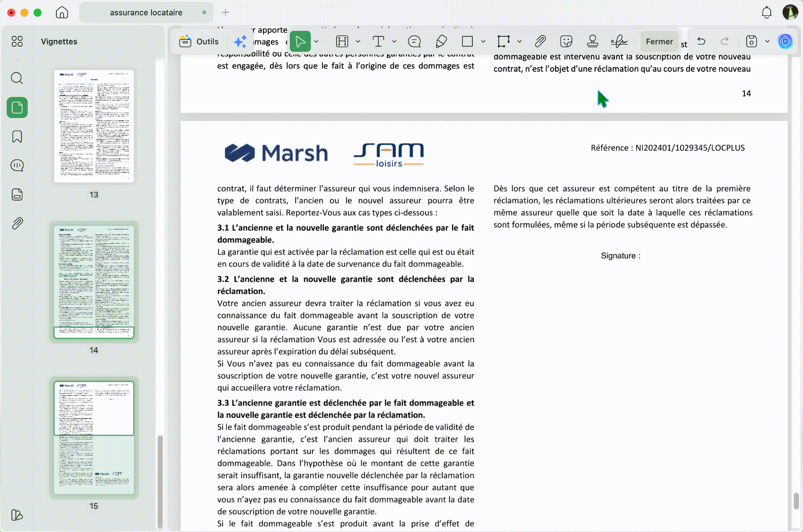The width and height of the screenshot is (803, 532).
Task: Open the AI assistant icon
Action: click(x=785, y=41)
